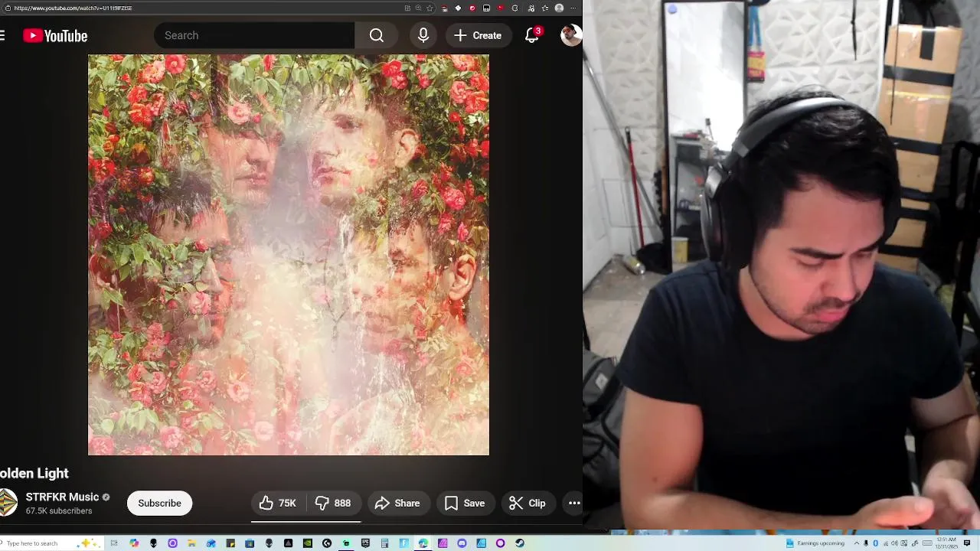Open Steam from the taskbar
The image size is (980, 551).
(x=520, y=543)
